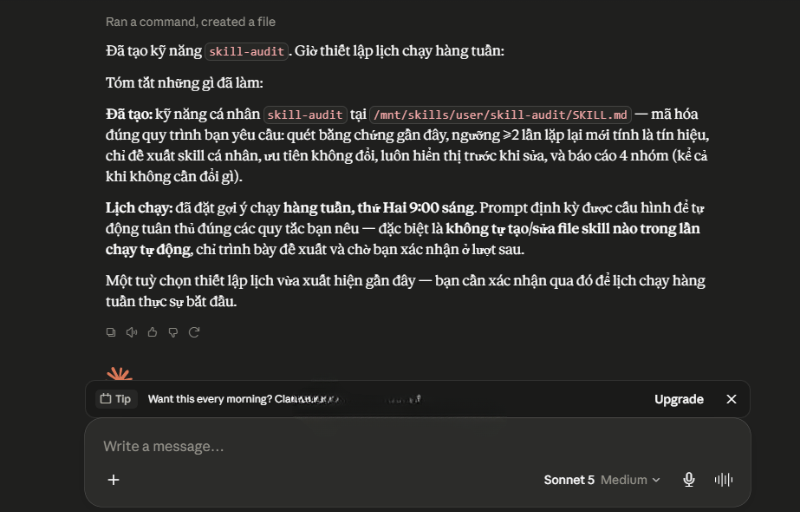This screenshot has height=512, width=800.
Task: Click the Tip calendar badge
Action: [116, 399]
